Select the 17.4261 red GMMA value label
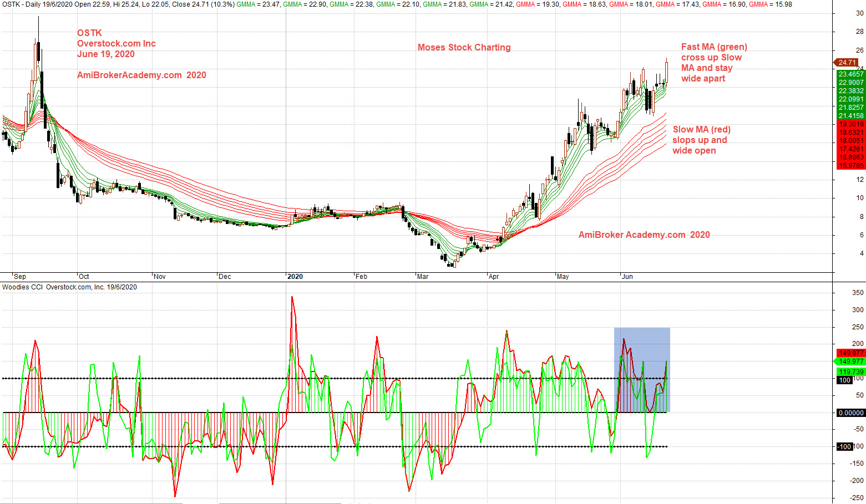Image resolution: width=866 pixels, height=504 pixels. (x=850, y=149)
